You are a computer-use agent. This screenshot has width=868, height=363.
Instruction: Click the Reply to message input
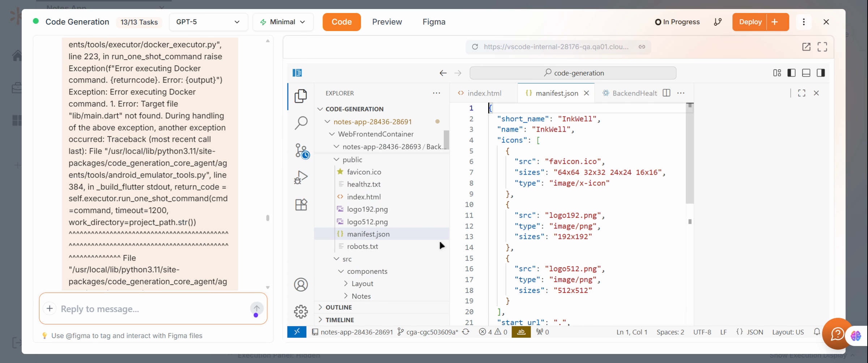click(153, 309)
